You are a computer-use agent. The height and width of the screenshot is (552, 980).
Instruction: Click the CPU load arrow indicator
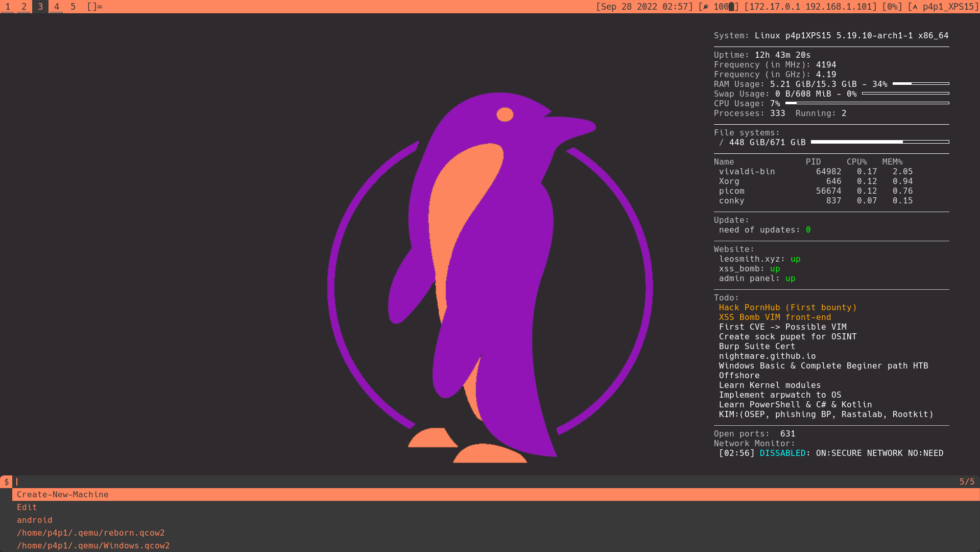coord(914,7)
